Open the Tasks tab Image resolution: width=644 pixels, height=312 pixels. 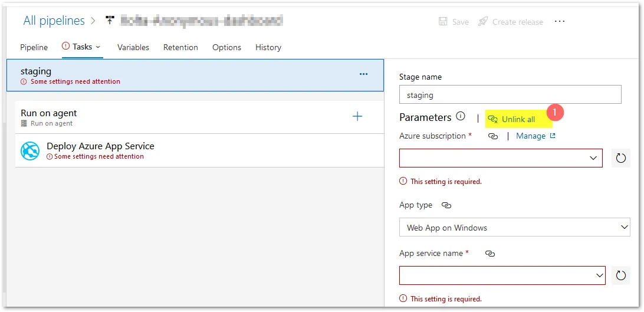[x=82, y=47]
